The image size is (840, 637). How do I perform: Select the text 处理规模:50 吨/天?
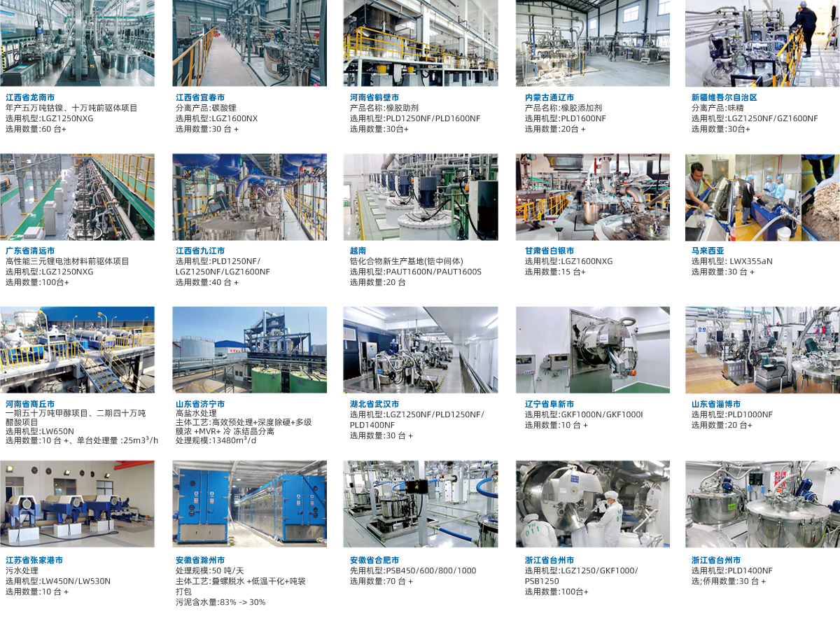click(211, 570)
